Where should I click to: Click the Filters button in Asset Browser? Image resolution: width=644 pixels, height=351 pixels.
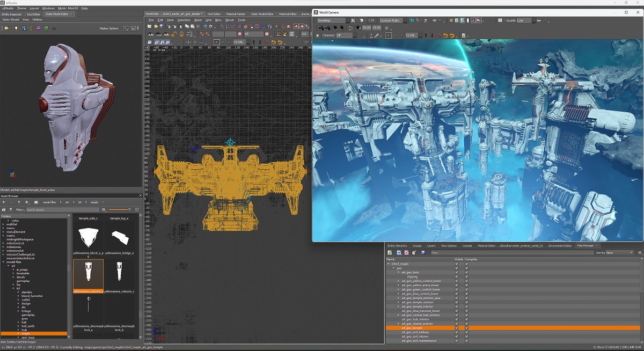click(x=20, y=209)
